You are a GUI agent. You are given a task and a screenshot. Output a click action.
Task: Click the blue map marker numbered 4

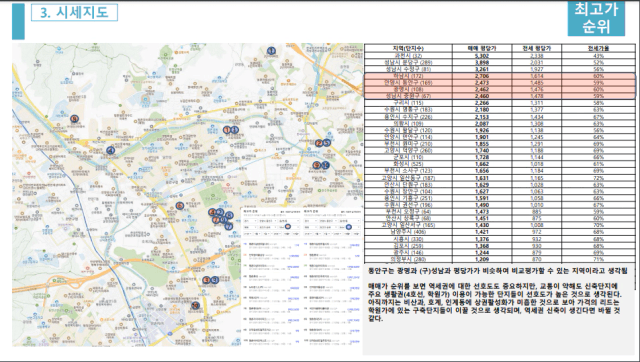[110, 150]
